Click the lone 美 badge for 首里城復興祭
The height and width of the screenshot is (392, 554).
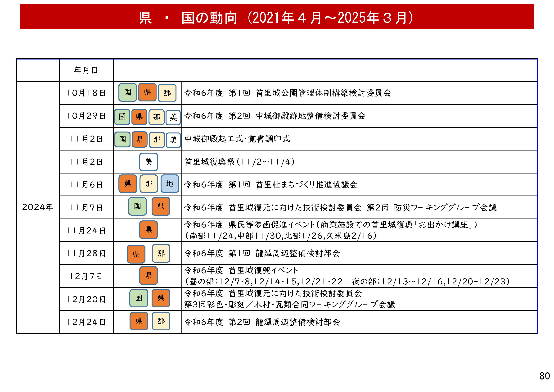149,162
